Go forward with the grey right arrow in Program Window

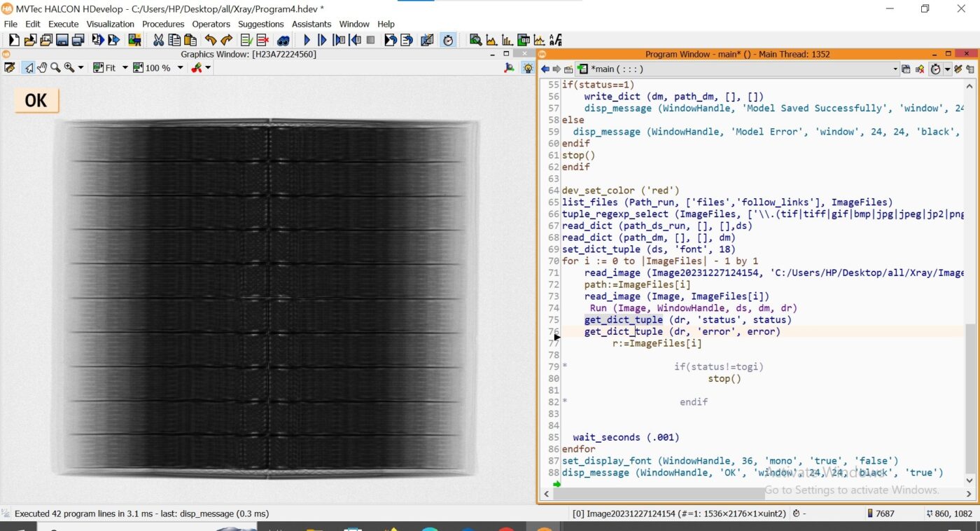pyautogui.click(x=556, y=69)
